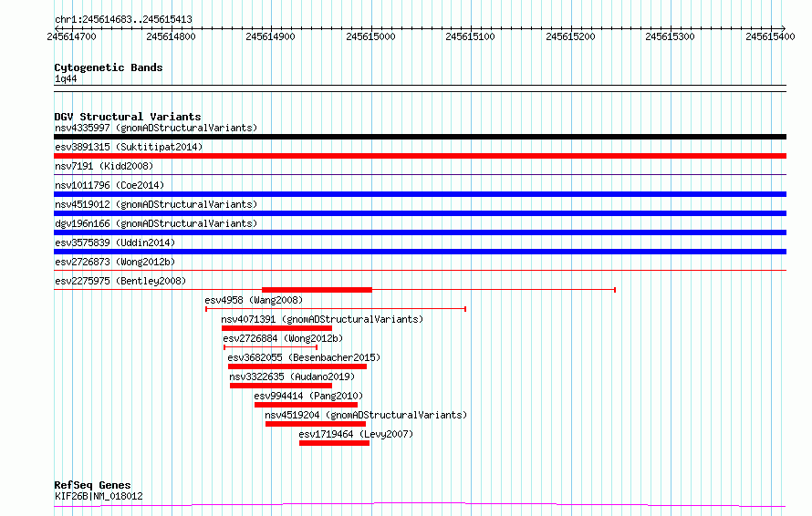Select the red nsv4071391 variant bar
The image size is (812, 516).
[x=276, y=328]
